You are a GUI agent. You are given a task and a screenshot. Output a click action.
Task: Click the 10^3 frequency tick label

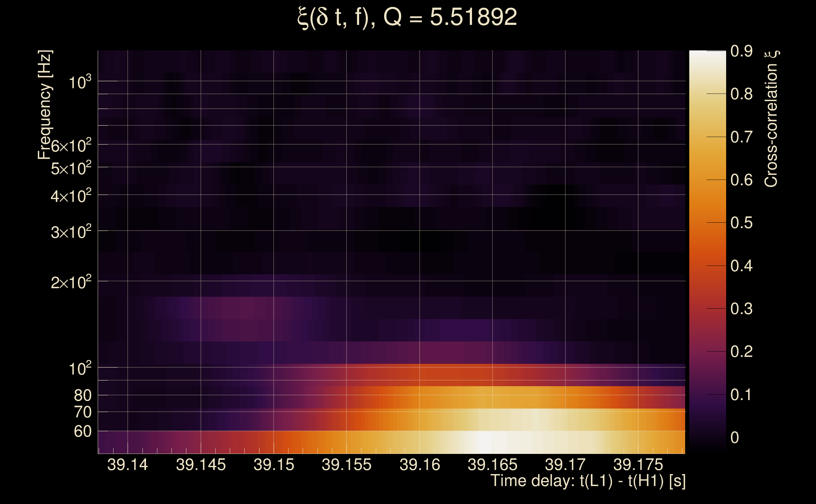click(x=80, y=82)
